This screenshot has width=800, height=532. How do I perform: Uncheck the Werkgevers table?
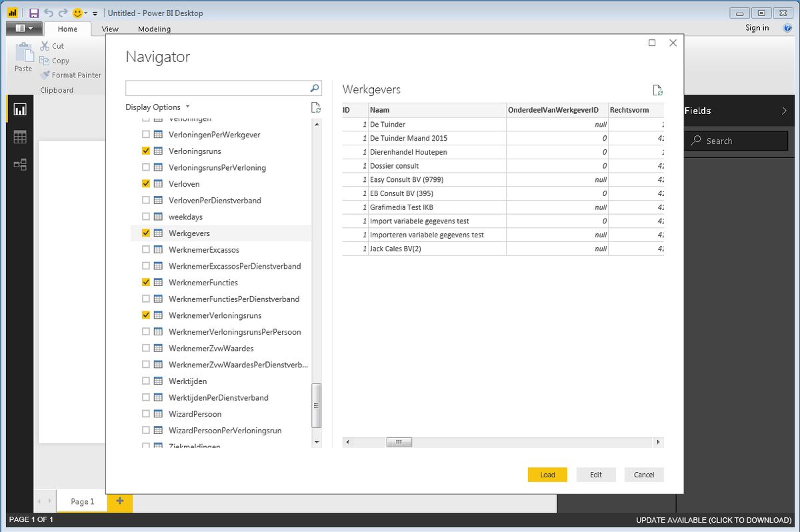pos(145,233)
